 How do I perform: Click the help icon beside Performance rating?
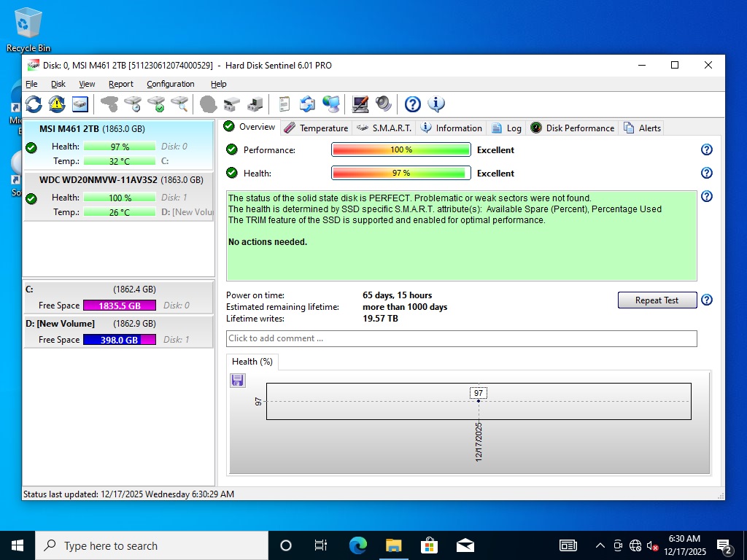coord(706,150)
